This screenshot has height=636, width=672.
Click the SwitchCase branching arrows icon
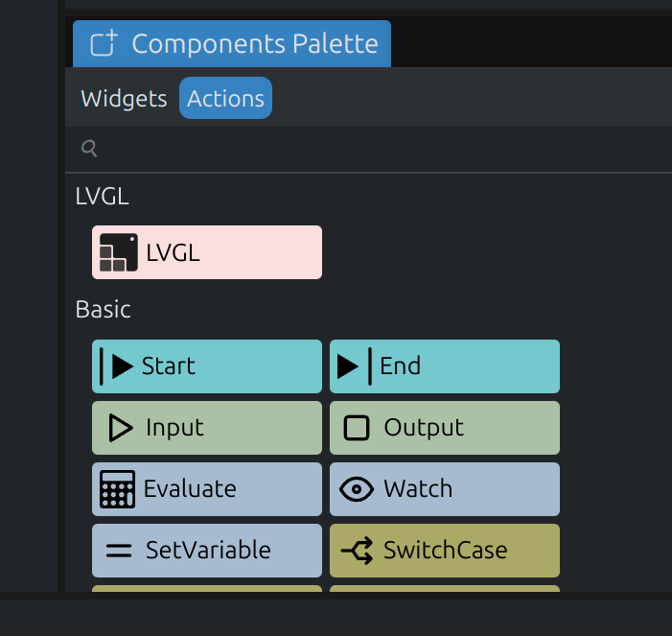click(357, 550)
